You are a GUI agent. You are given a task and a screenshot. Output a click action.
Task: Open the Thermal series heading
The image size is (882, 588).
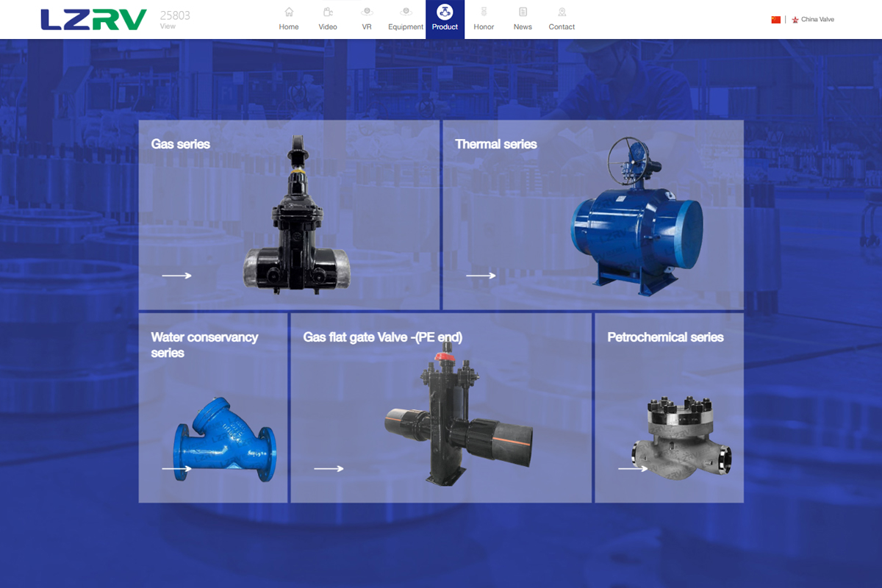pos(496,144)
